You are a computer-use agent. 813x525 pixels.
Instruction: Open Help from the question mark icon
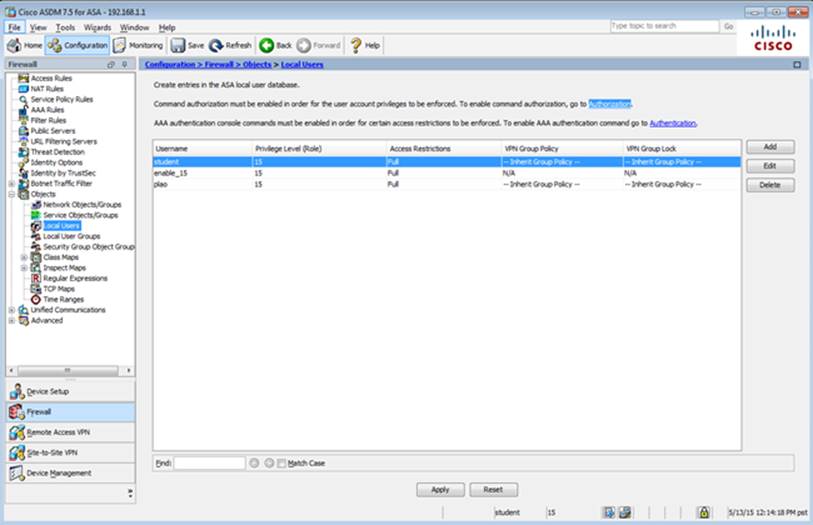pos(364,45)
